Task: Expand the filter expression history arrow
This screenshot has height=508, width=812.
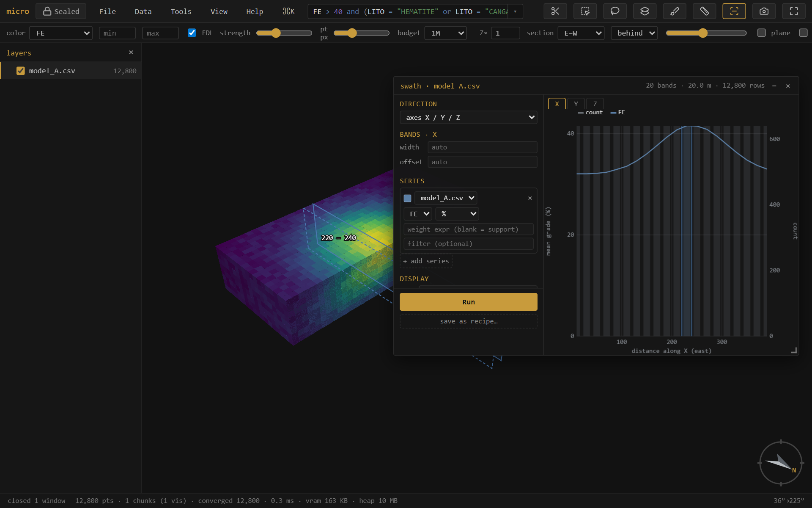Action: click(515, 11)
